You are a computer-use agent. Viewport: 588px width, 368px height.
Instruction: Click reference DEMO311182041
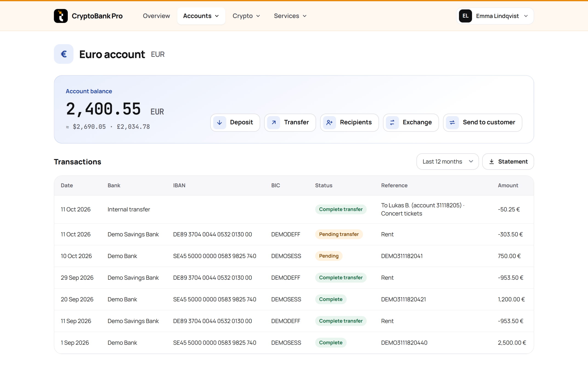(402, 256)
